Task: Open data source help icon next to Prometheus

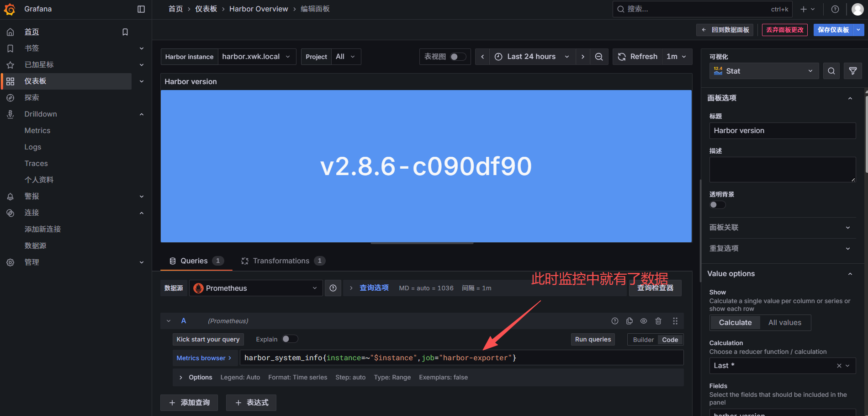Action: [x=333, y=288]
